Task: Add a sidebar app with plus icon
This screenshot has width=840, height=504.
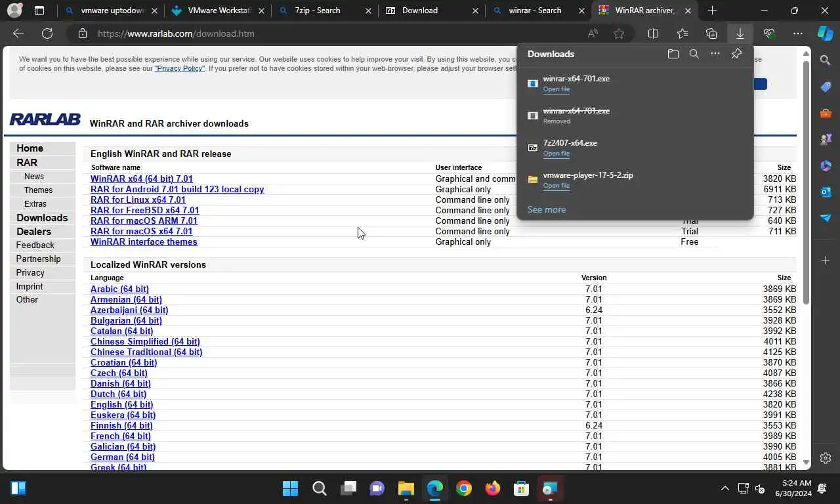Action: (x=826, y=261)
